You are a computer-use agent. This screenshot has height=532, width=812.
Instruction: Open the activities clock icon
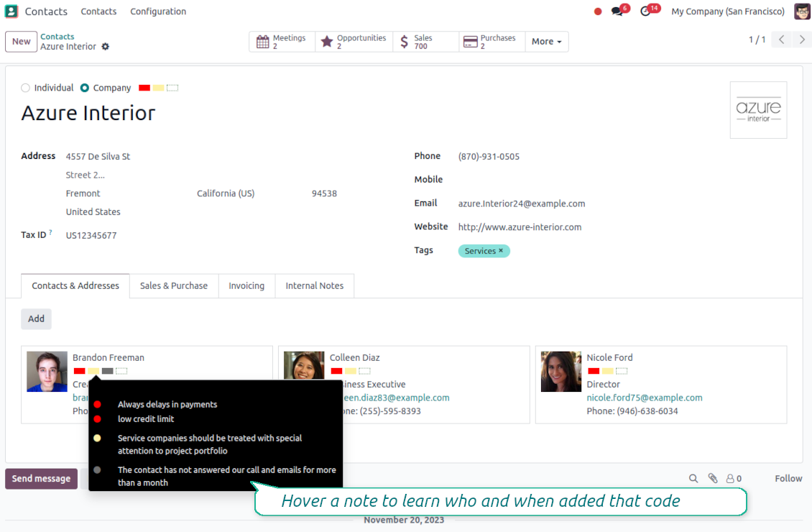click(645, 12)
